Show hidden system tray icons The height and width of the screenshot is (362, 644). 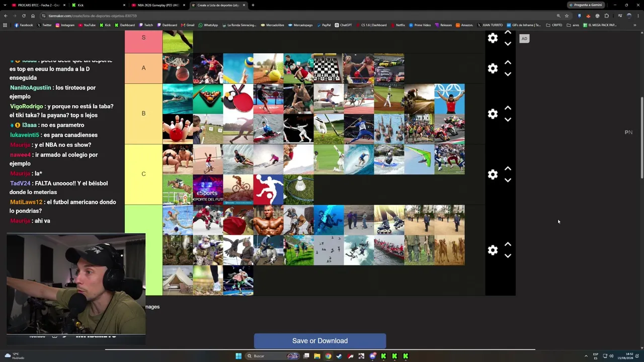tap(586, 356)
